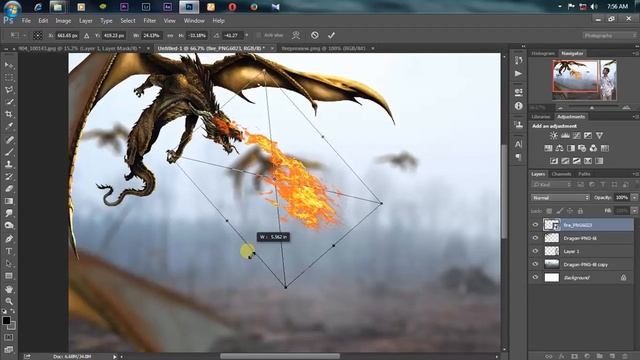Commit the transform with the checkmark
Image resolution: width=640 pixels, height=360 pixels.
pyautogui.click(x=331, y=36)
